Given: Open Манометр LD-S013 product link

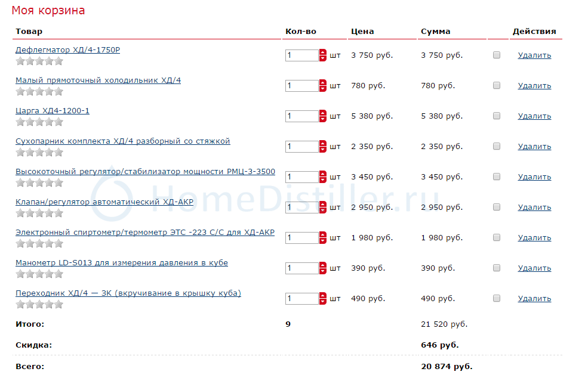Looking at the screenshot, I should [122, 262].
